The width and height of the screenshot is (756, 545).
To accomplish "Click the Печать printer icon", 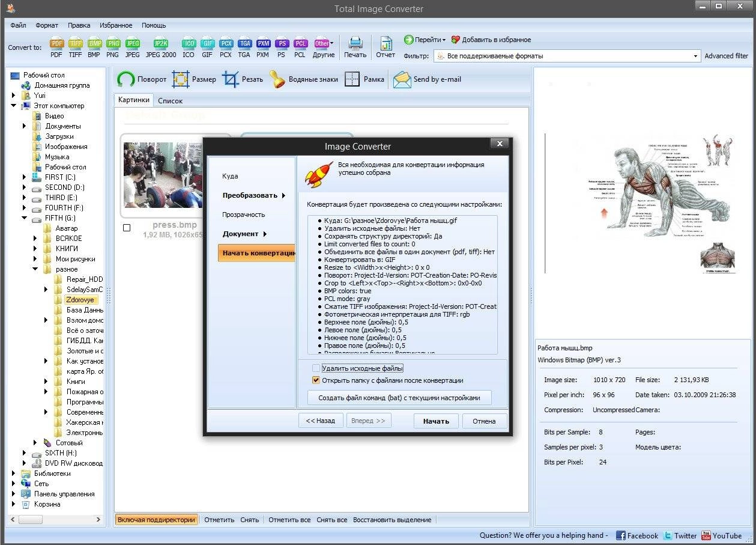I will (355, 48).
